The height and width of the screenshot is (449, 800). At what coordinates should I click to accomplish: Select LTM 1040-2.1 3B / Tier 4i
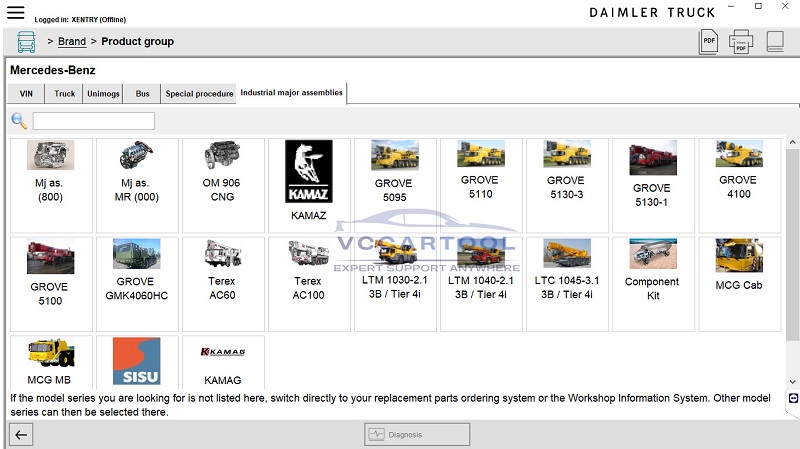[x=481, y=284]
